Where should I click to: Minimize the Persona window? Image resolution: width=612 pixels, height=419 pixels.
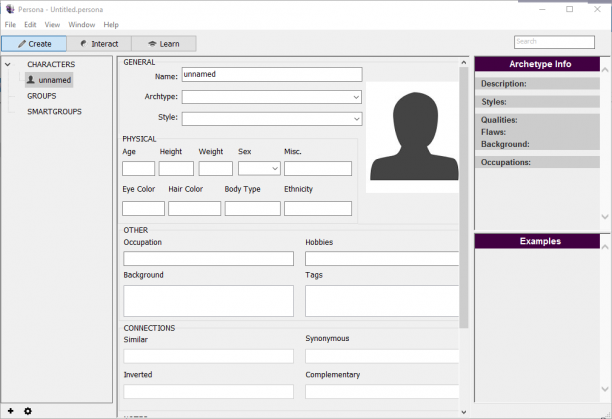coord(542,9)
